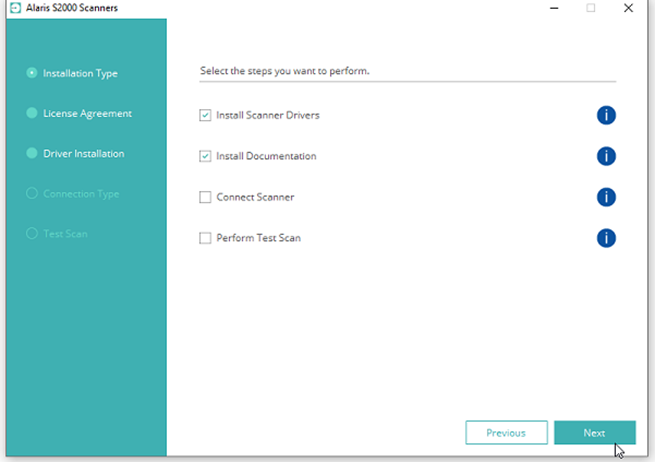
Task: Enable the Perform Test Scan checkbox
Action: (205, 238)
